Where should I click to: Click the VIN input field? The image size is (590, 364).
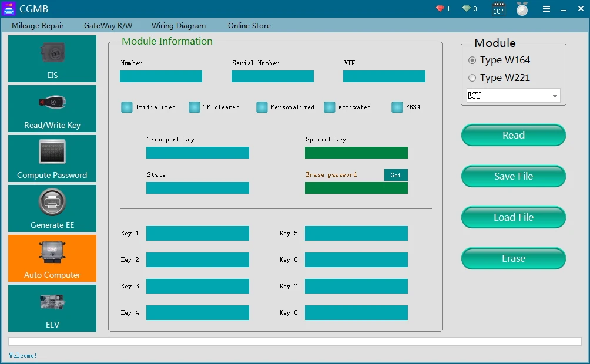tap(384, 76)
